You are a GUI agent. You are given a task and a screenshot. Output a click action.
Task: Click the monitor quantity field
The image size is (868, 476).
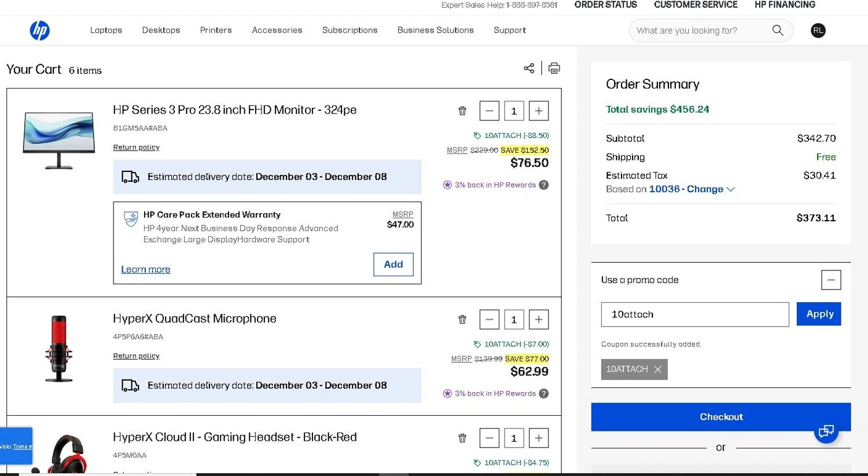click(x=514, y=111)
